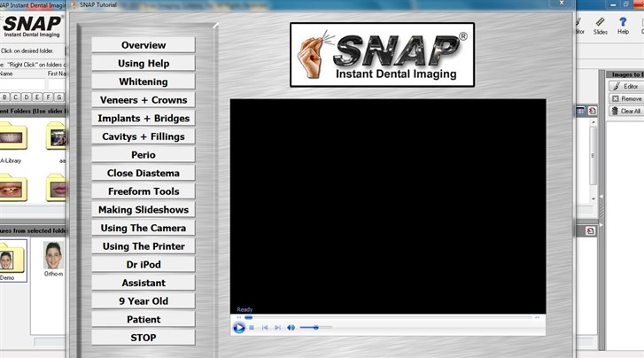Stop playback using the square stop icon
This screenshot has width=644, height=358.
[252, 328]
